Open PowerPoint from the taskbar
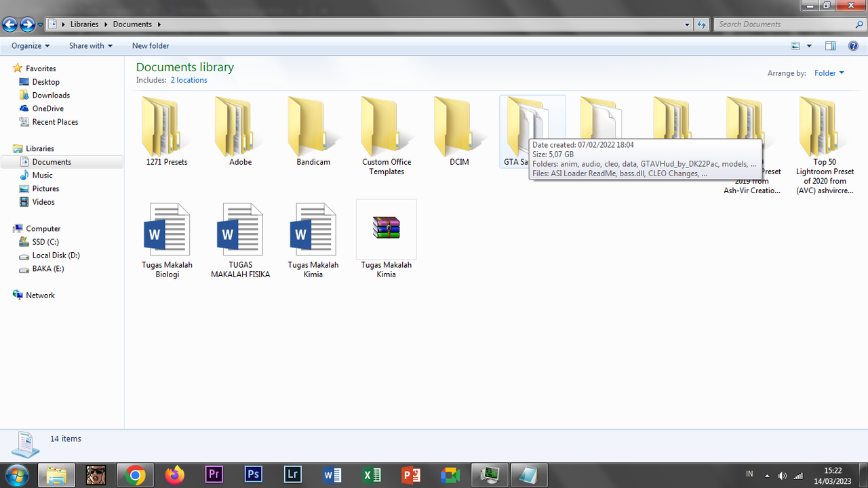 pyautogui.click(x=411, y=476)
